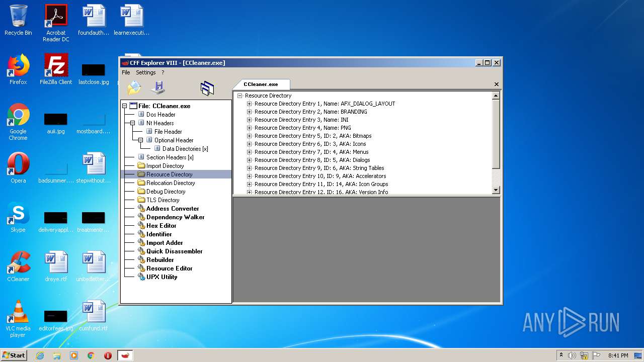Show hidden tray icons arrow
644x362 pixels.
(561, 355)
